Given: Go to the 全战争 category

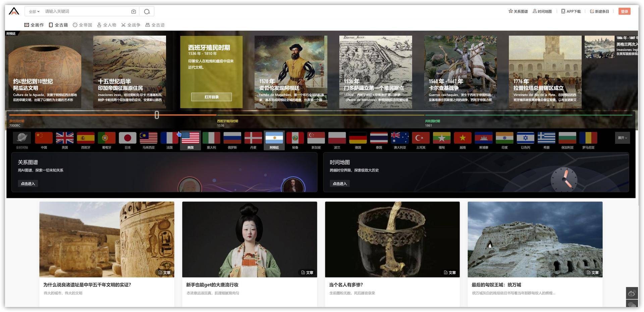Looking at the screenshot, I should click(x=131, y=25).
